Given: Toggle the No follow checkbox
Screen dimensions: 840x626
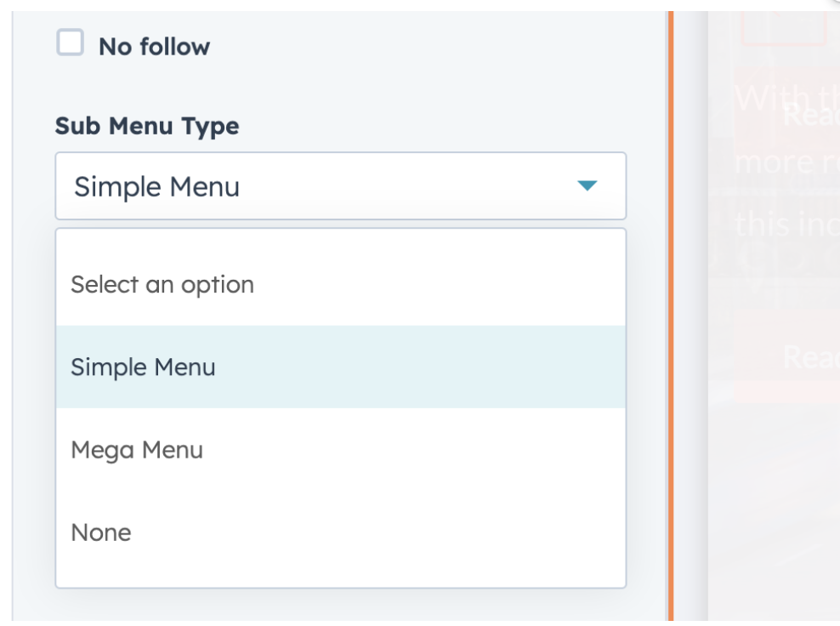Looking at the screenshot, I should pos(70,43).
